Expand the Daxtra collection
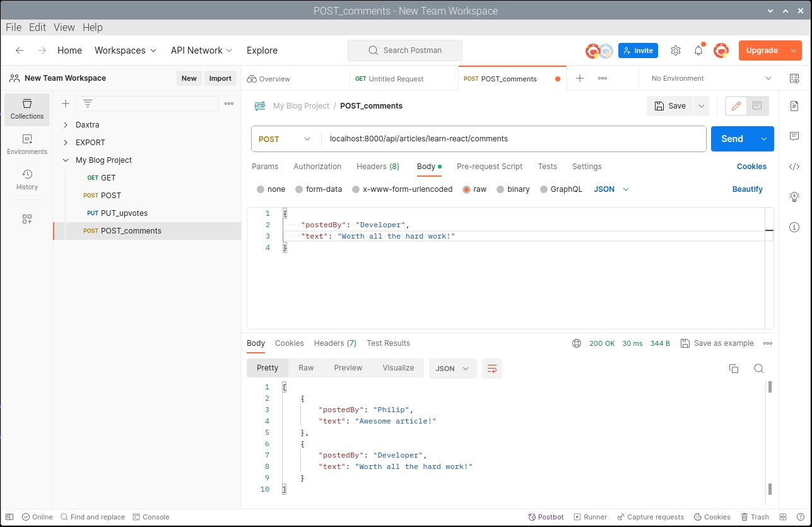Viewport: 812px width, 527px height. [66, 125]
